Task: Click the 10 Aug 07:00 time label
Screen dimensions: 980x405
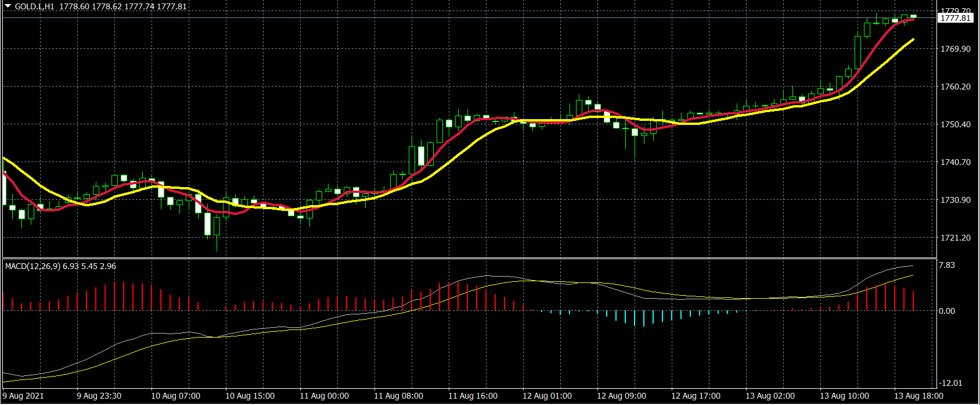Action: click(175, 396)
